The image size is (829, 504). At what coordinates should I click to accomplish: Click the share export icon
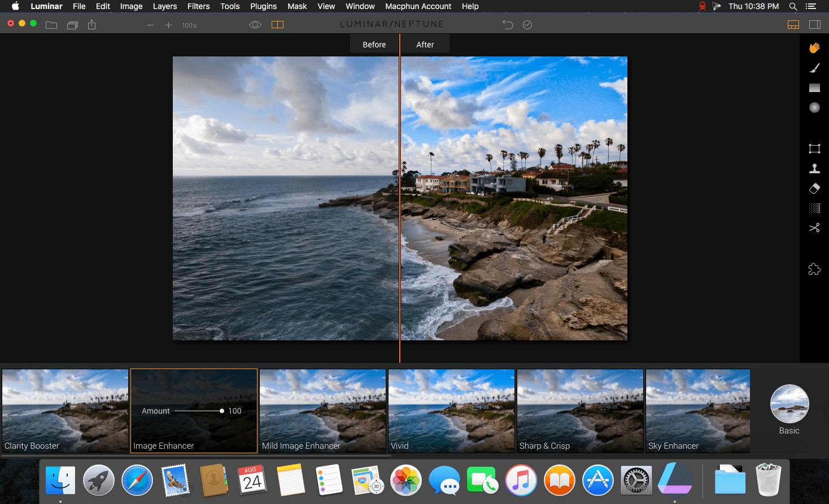tap(92, 25)
